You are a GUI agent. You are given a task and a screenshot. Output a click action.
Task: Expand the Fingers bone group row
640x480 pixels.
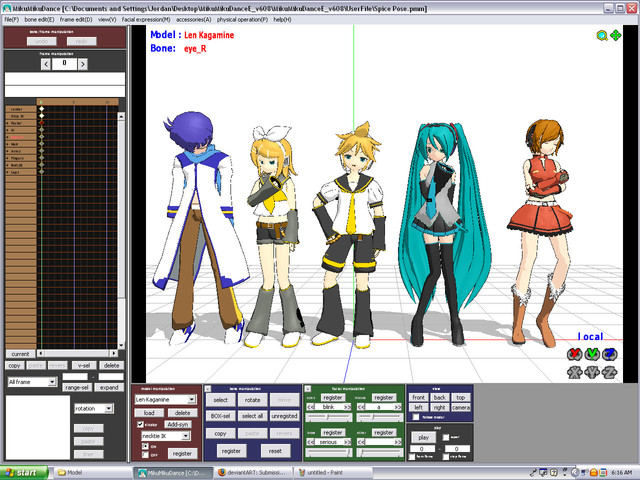8,158
